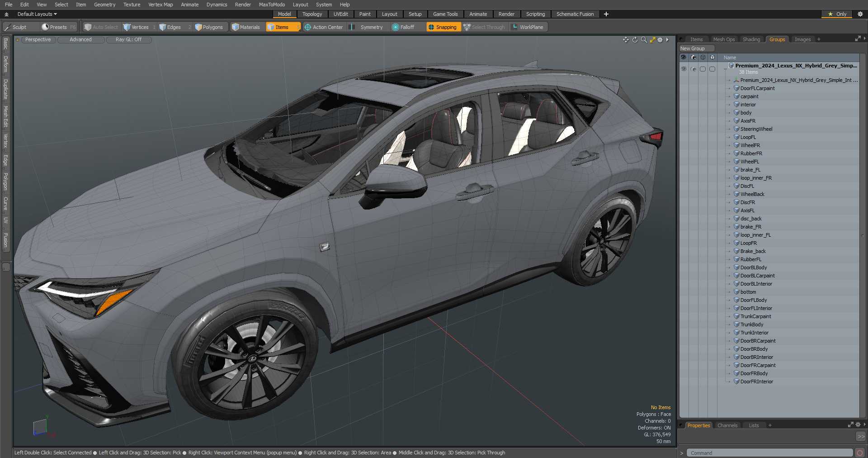The height and width of the screenshot is (458, 868).
Task: Toggle Symmetry mode
Action: click(x=368, y=27)
